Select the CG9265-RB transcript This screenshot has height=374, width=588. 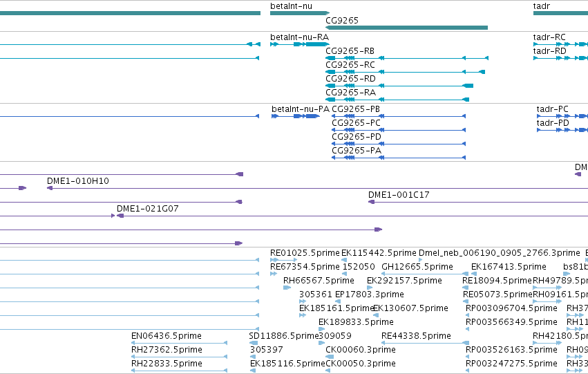406,58
